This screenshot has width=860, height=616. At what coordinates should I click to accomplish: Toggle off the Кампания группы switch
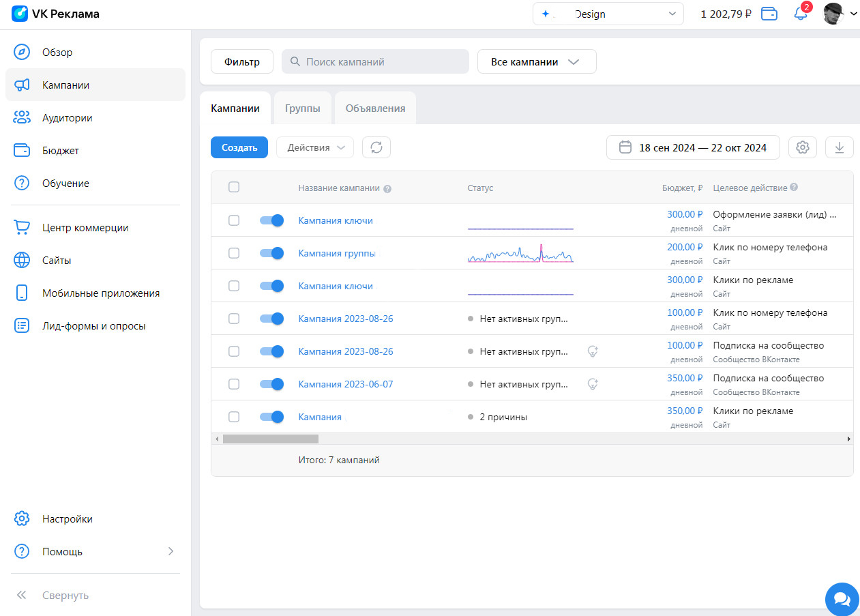[271, 253]
